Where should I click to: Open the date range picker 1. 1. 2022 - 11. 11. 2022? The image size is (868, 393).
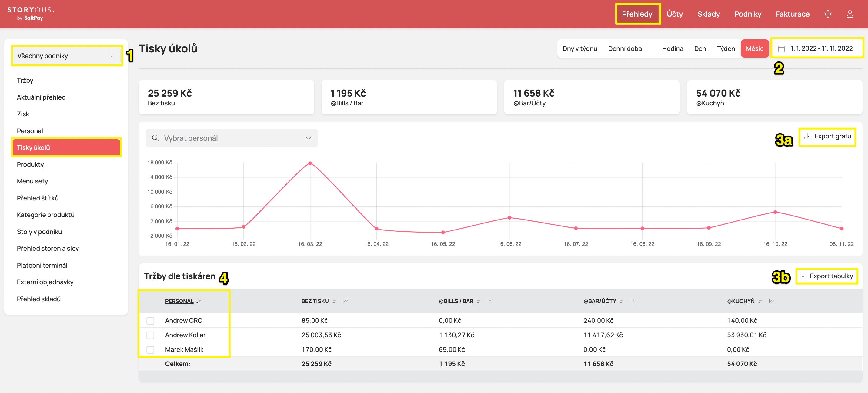tap(817, 48)
